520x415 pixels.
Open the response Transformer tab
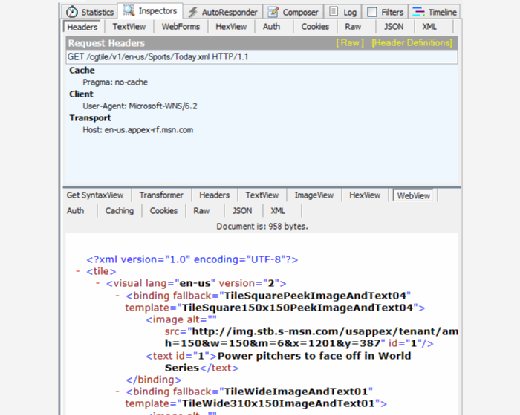tap(161, 195)
